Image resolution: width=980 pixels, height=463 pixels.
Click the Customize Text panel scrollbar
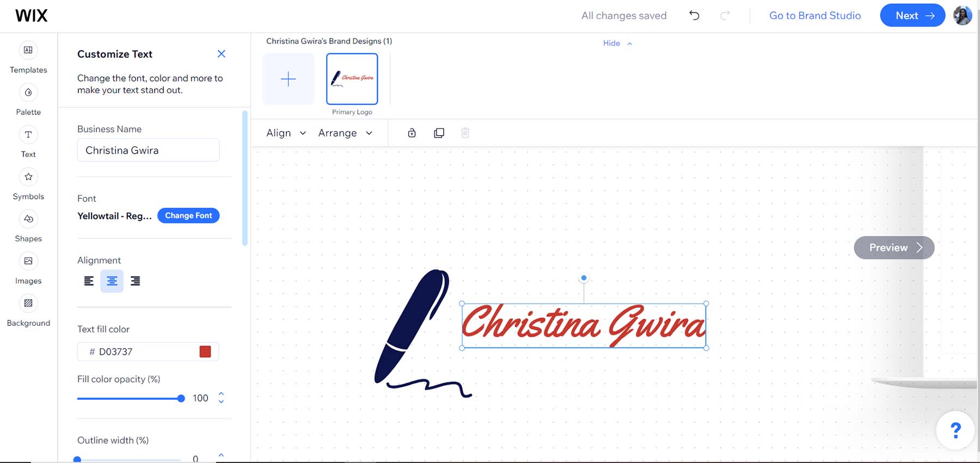(244, 178)
